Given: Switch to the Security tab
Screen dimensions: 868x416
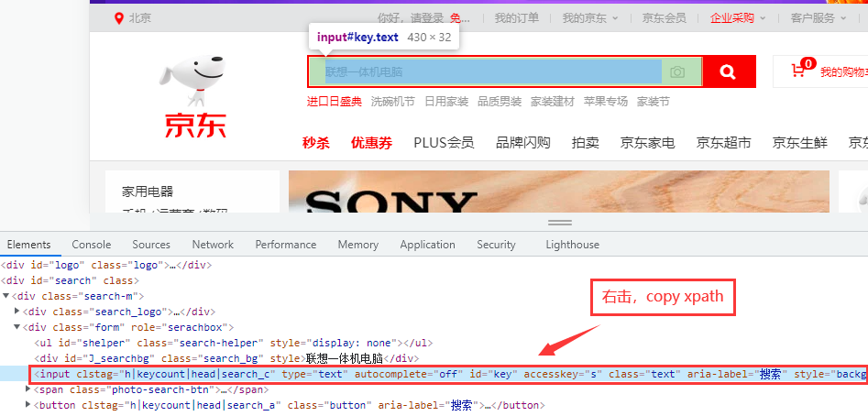Looking at the screenshot, I should click(x=496, y=245).
